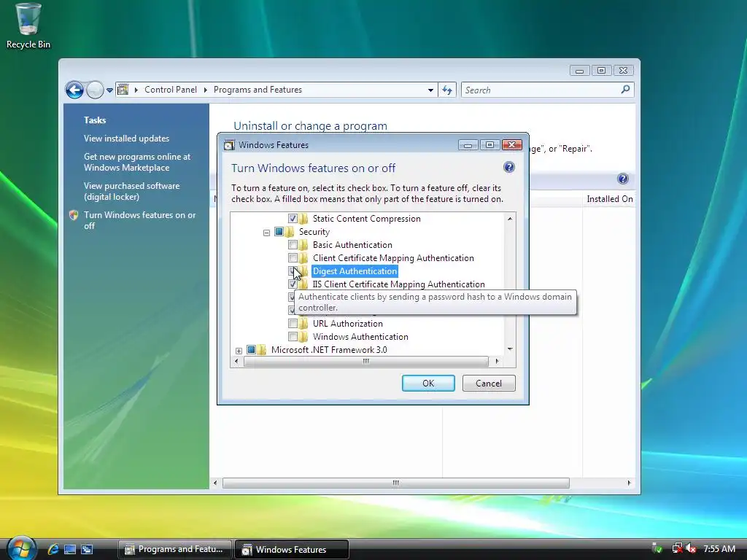
Task: Click Windows Features title bar icon
Action: pyautogui.click(x=229, y=145)
